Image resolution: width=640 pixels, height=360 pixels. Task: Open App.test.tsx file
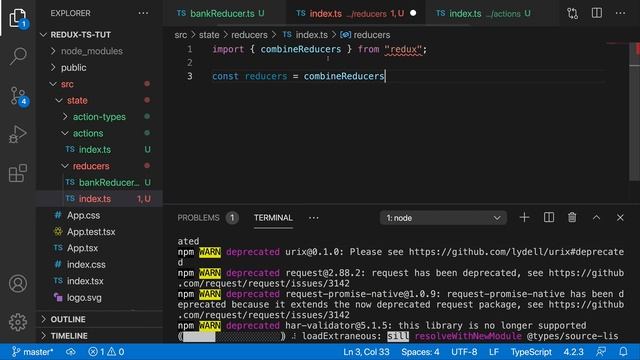pyautogui.click(x=91, y=231)
